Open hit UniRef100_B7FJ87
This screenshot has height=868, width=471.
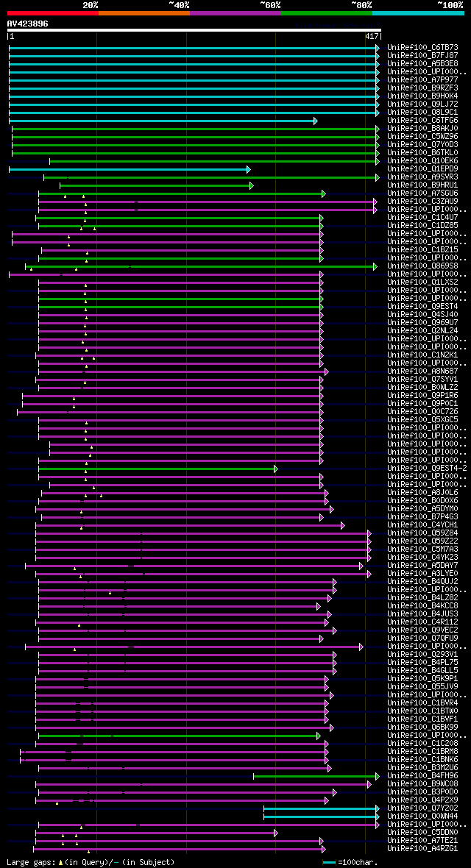pyautogui.click(x=422, y=56)
